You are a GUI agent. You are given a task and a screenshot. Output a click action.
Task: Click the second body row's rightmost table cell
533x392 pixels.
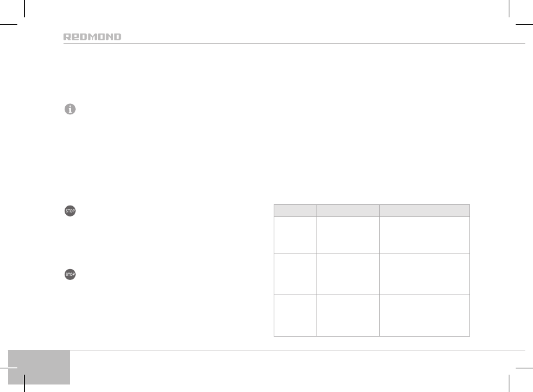[x=424, y=274]
